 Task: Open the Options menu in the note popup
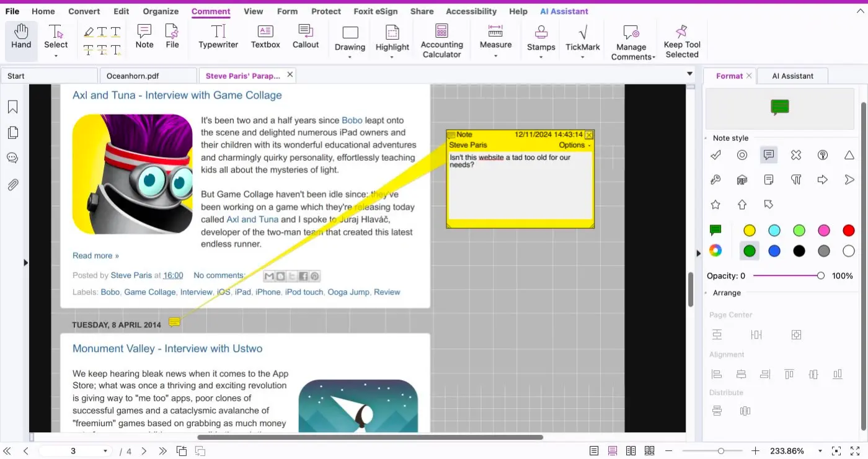point(575,145)
